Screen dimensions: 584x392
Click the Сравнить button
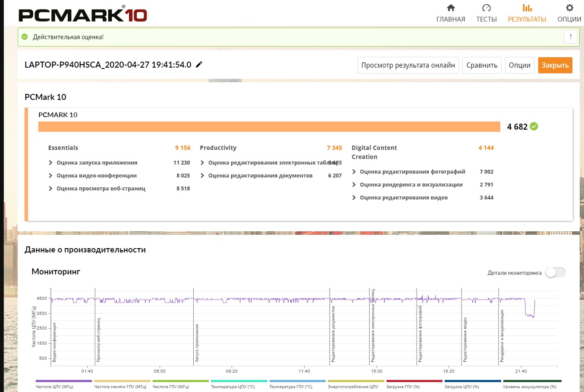coord(482,65)
